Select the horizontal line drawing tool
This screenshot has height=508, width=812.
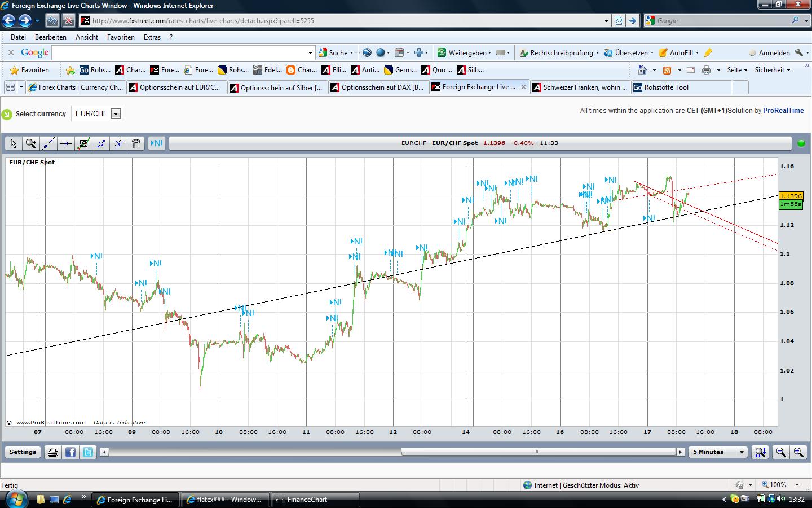coord(66,143)
